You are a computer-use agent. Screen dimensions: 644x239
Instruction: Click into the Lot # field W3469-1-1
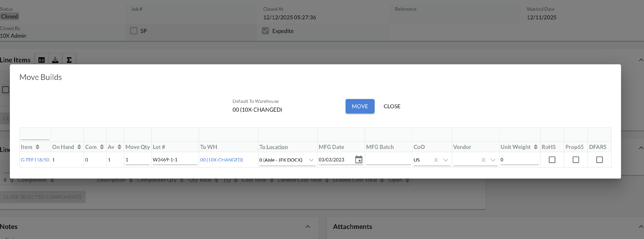point(175,159)
